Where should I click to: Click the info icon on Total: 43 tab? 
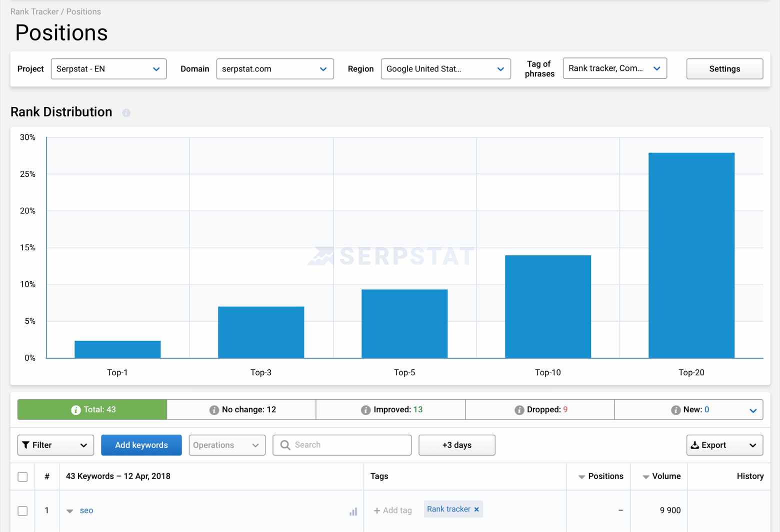[75, 410]
